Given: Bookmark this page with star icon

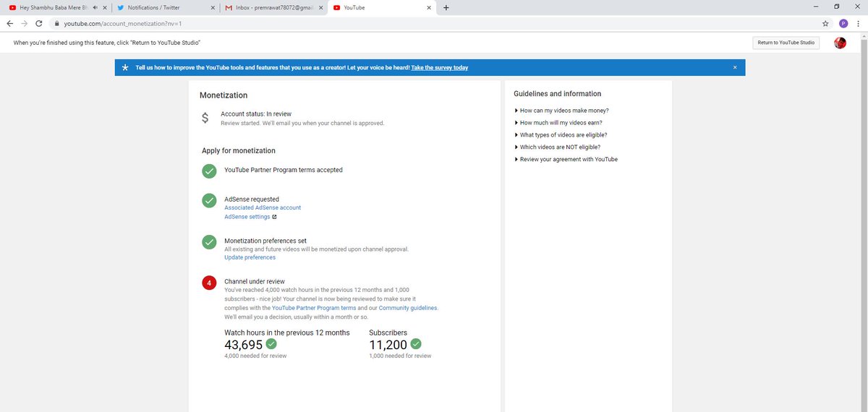Looking at the screenshot, I should 826,23.
